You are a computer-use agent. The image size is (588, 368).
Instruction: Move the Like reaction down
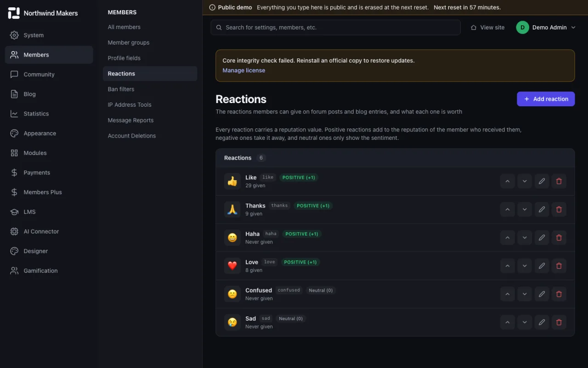tap(525, 181)
